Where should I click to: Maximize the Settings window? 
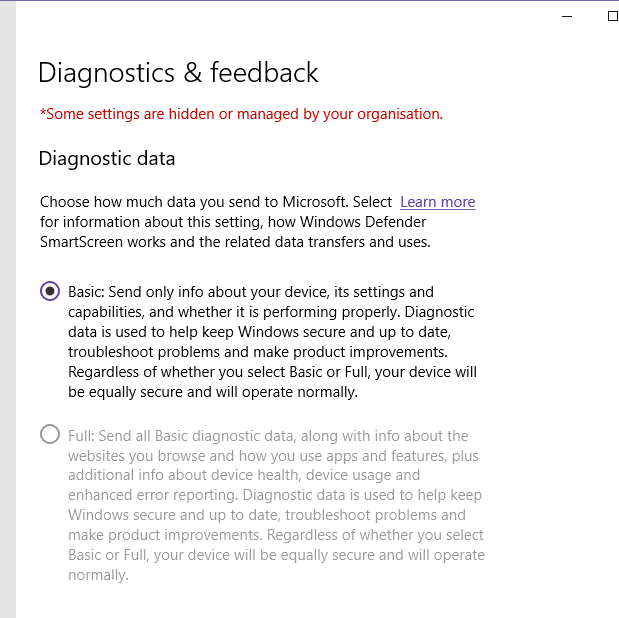tap(612, 16)
